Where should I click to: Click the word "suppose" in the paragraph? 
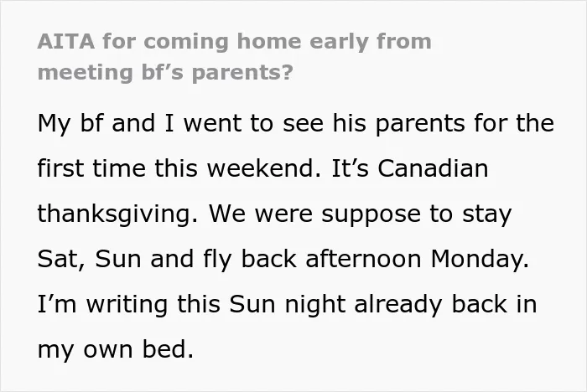point(371,215)
